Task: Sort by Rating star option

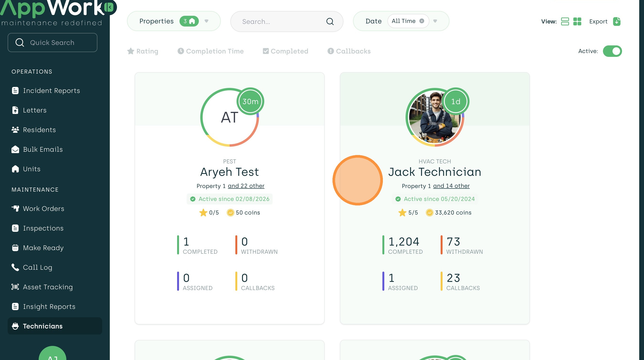Action: point(143,51)
